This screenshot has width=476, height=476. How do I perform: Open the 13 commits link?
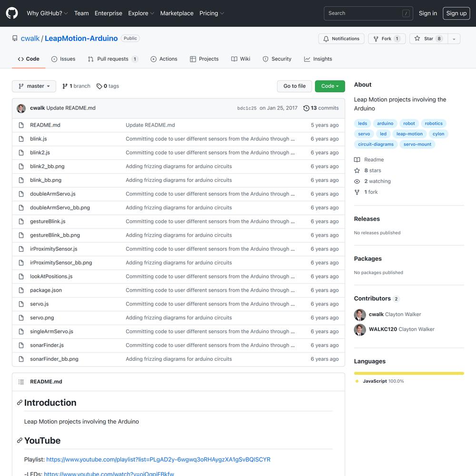click(321, 108)
